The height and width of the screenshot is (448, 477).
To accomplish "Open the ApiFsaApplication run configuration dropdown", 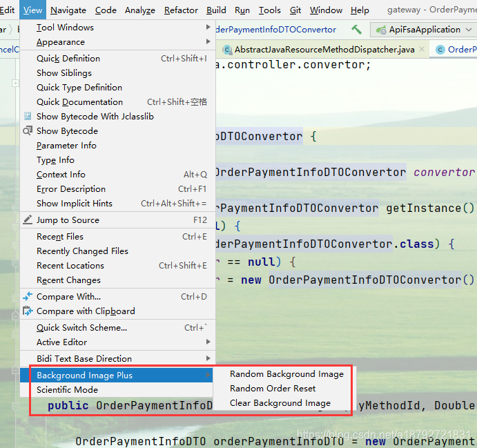I will tap(469, 30).
